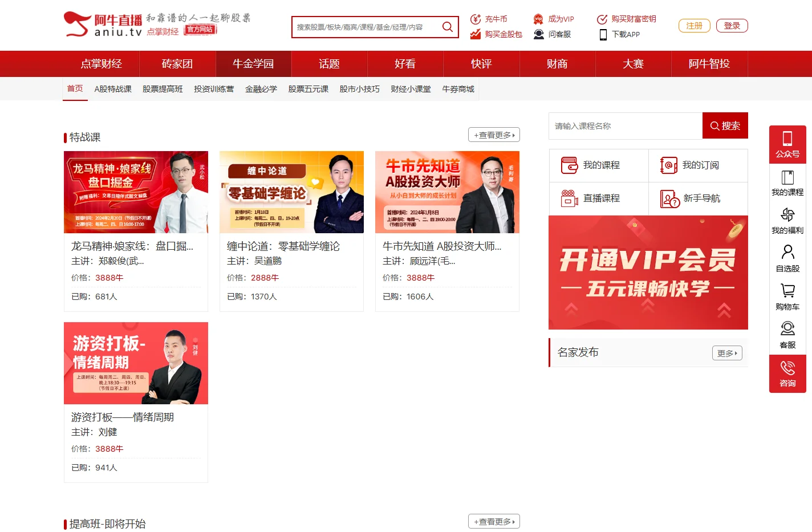The image size is (812, 532).
Task: Click the 公众号 phone icon in sidebar
Action: tap(787, 139)
